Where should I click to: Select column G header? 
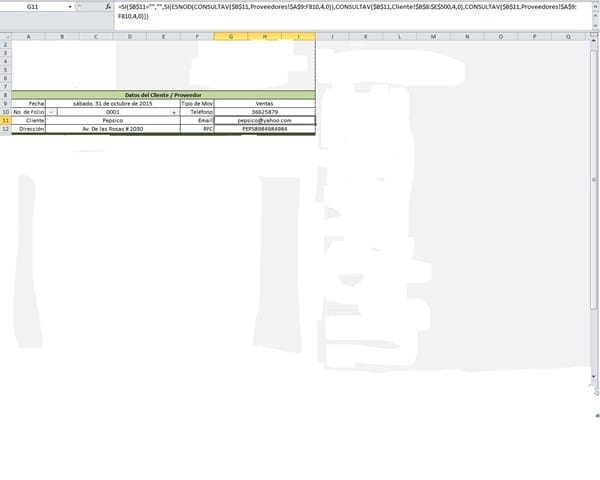click(x=231, y=37)
